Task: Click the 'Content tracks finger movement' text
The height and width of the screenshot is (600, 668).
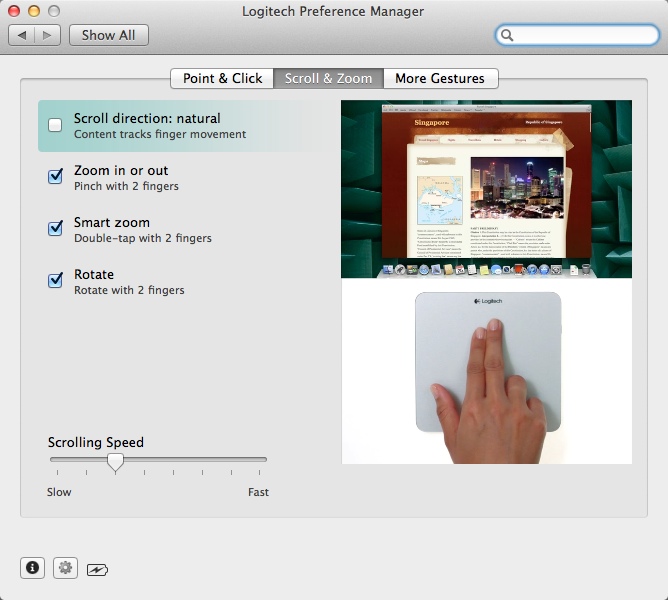Action: click(x=160, y=134)
